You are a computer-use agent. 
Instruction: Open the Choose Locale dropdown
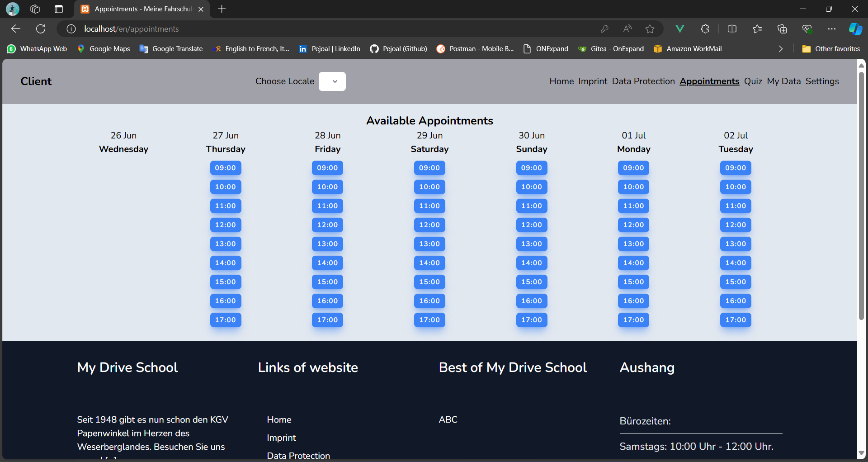tap(332, 81)
